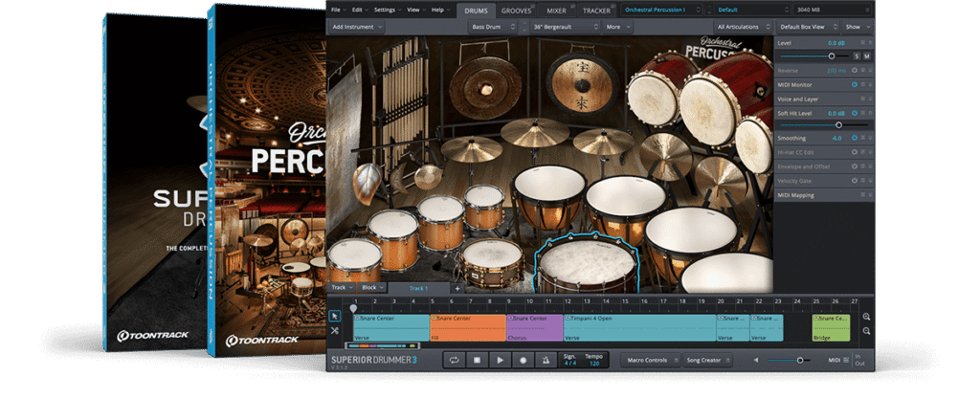The height and width of the screenshot is (398, 980).
Task: Enable the Hi-Hat CC Edit power button
Action: click(x=855, y=152)
